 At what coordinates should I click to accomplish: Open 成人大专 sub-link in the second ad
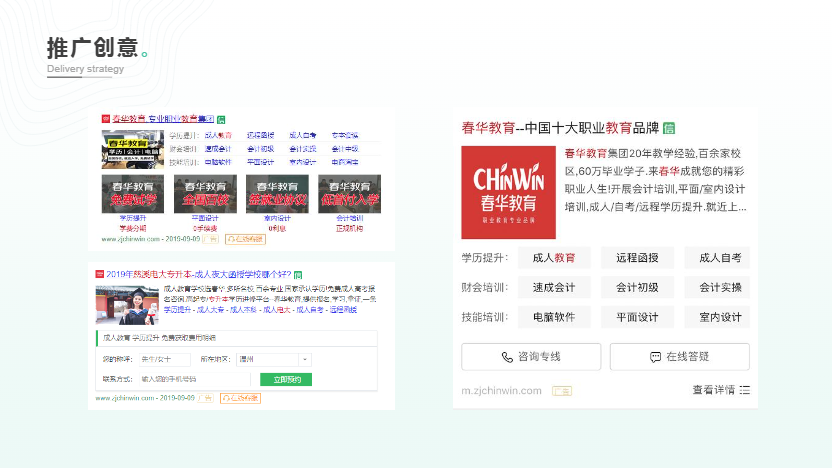point(211,309)
